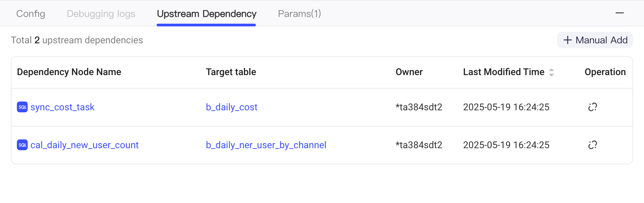Click the Last Modified Time column header
Viewport: 644px width, 203px height.
(504, 72)
